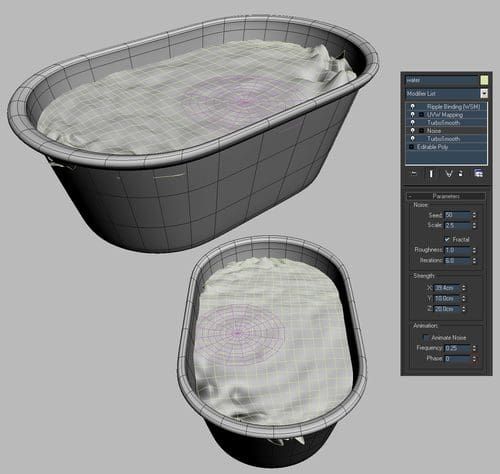Click the Phase spinner arrows
Image resolution: width=500 pixels, height=474 pixels.
pyautogui.click(x=474, y=359)
